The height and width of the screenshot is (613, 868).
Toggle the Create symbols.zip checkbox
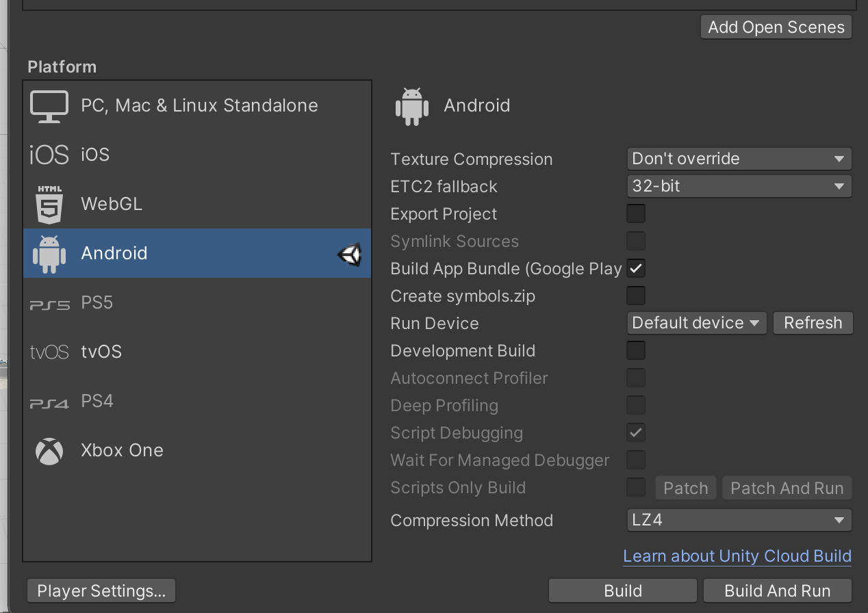tap(636, 296)
